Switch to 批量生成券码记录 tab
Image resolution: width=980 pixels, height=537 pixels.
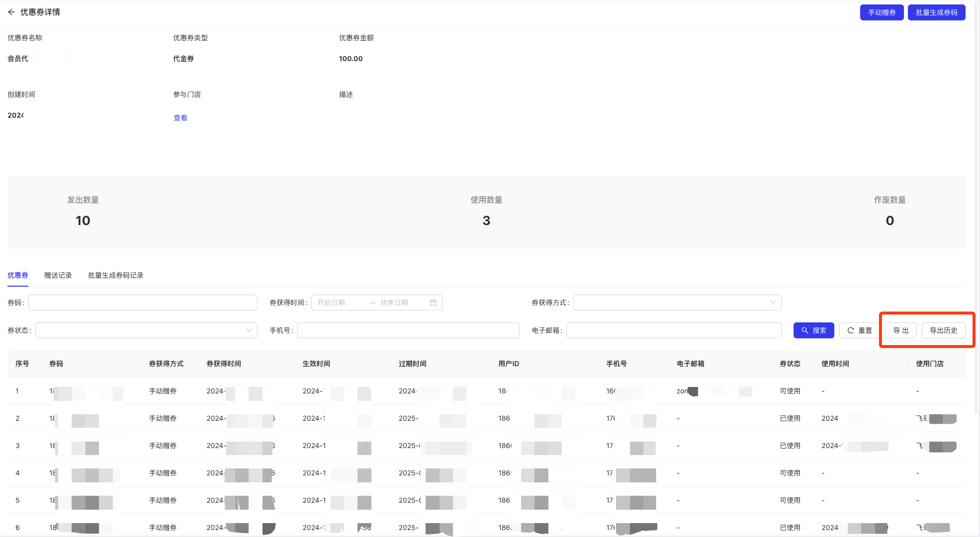coord(116,275)
